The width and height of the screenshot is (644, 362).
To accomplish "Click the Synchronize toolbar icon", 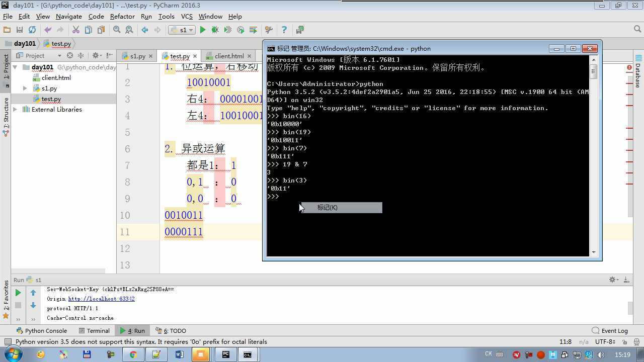I will [x=32, y=30].
